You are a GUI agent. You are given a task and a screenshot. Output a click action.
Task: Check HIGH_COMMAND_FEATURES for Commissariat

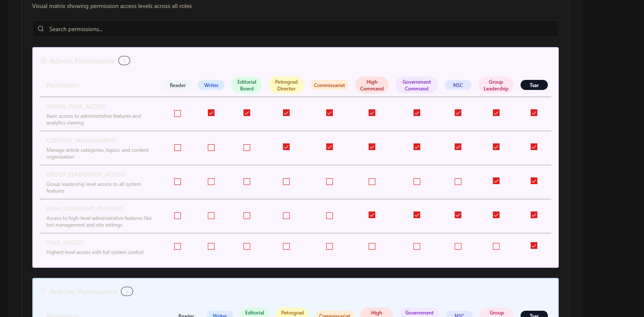[330, 216]
